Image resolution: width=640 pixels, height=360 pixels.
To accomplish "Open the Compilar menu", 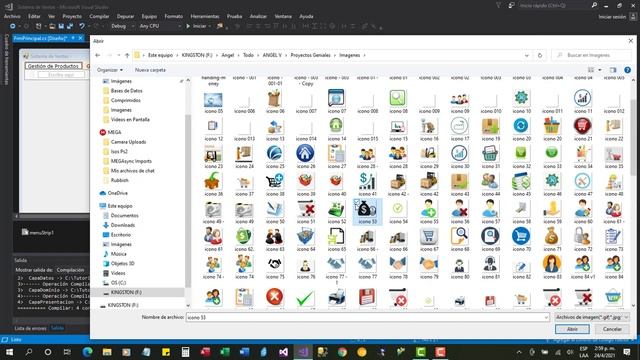I will pyautogui.click(x=99, y=16).
